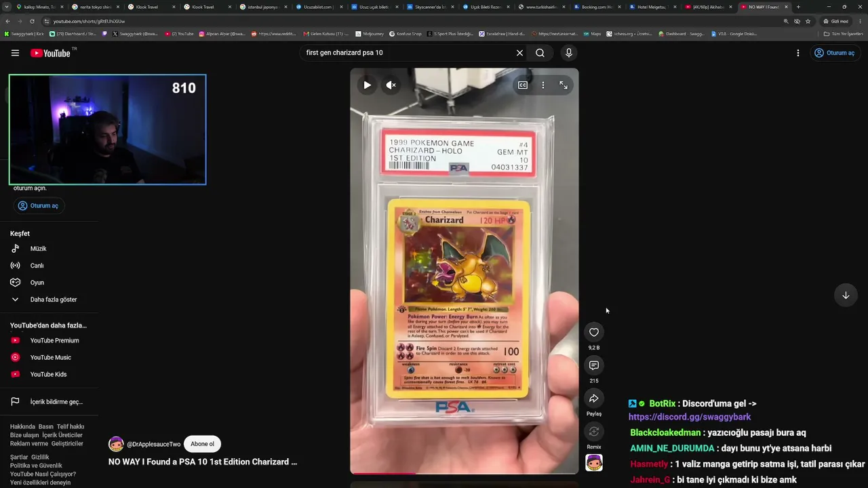Open Oyun in the sidebar
This screenshot has width=868, height=488.
point(37,283)
